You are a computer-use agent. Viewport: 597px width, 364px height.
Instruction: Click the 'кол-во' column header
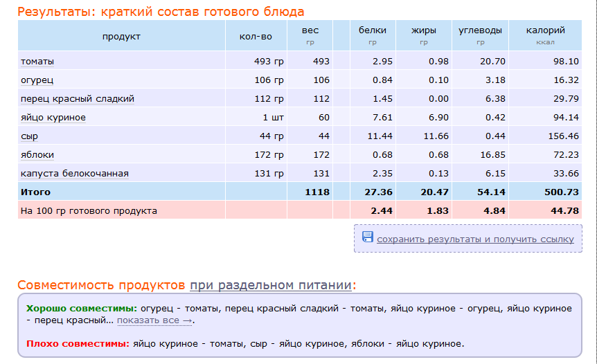click(256, 37)
